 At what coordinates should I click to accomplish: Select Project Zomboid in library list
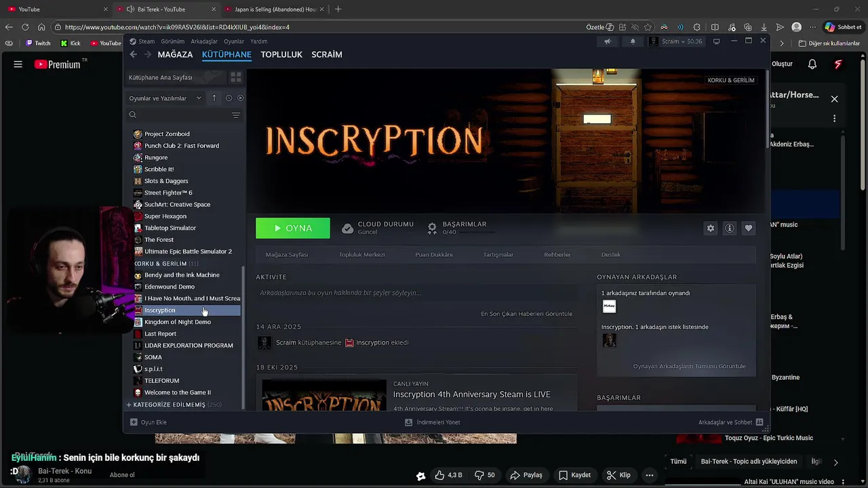coord(167,134)
